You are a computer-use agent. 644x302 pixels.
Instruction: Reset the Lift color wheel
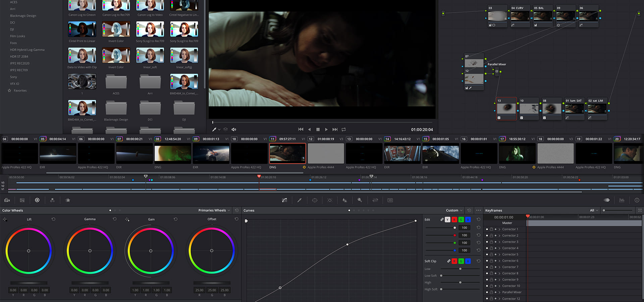pyautogui.click(x=53, y=219)
